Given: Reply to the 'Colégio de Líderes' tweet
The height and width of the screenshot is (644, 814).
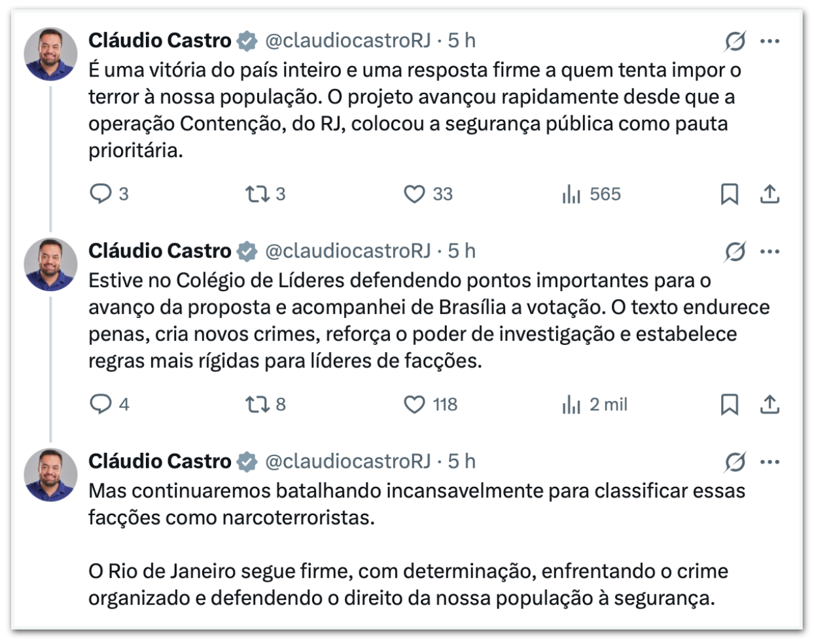Looking at the screenshot, I should 101,404.
